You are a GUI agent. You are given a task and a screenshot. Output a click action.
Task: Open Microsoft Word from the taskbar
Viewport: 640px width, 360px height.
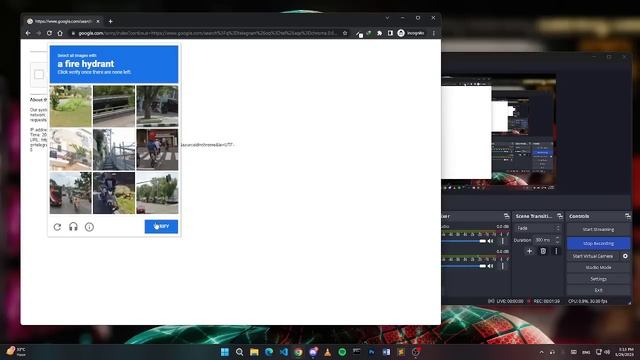(386, 352)
